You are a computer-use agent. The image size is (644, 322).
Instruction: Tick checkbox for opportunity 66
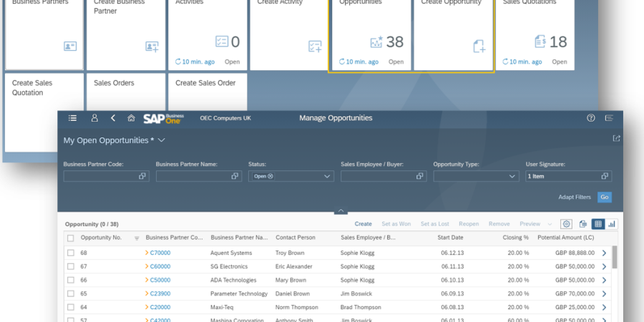71,280
